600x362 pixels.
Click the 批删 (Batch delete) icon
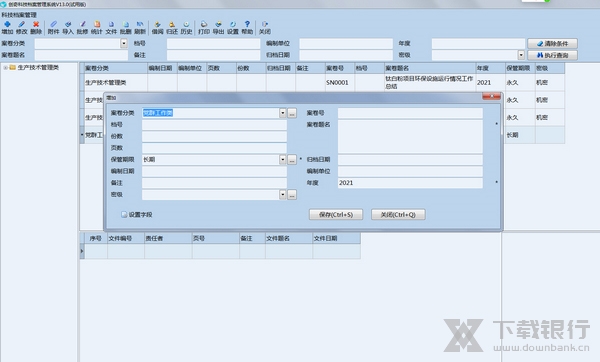(126, 28)
